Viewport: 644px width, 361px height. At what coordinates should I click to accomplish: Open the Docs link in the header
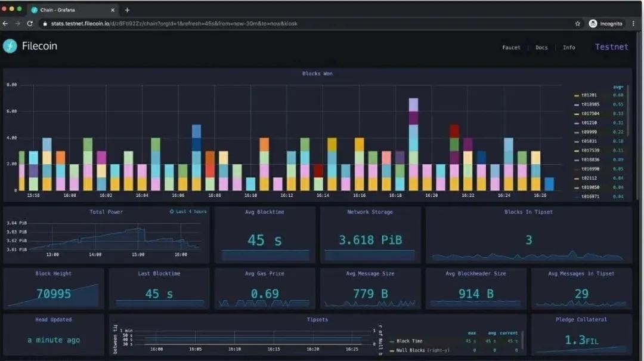(541, 48)
